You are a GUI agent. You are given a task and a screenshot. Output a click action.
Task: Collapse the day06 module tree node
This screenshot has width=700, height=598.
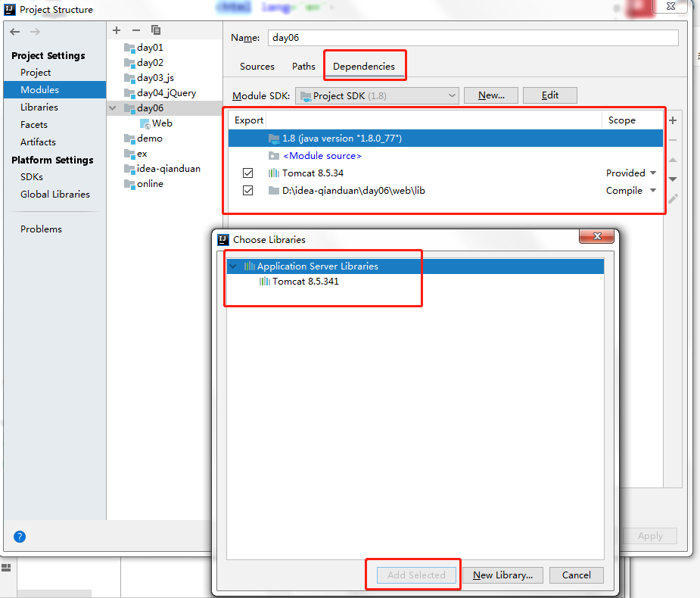tap(113, 108)
